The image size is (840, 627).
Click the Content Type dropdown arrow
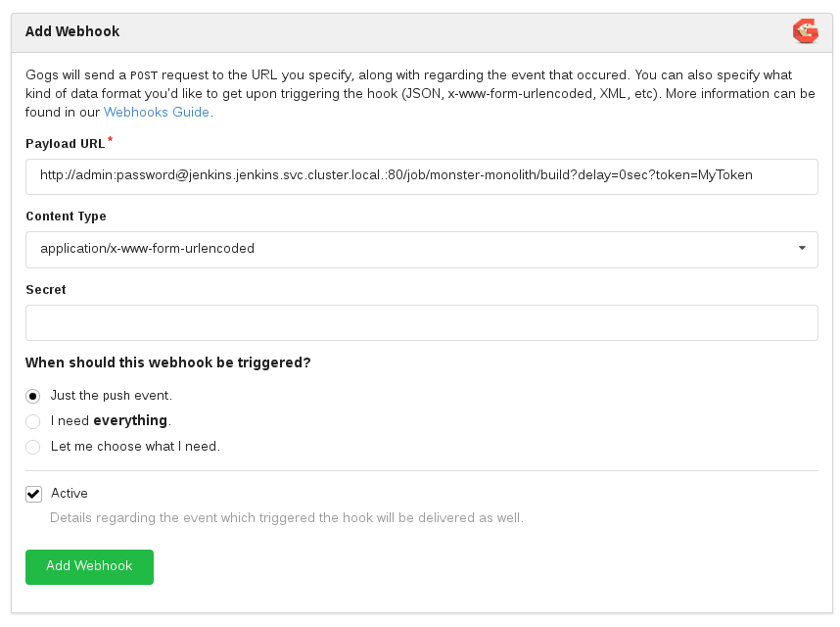pyautogui.click(x=802, y=249)
